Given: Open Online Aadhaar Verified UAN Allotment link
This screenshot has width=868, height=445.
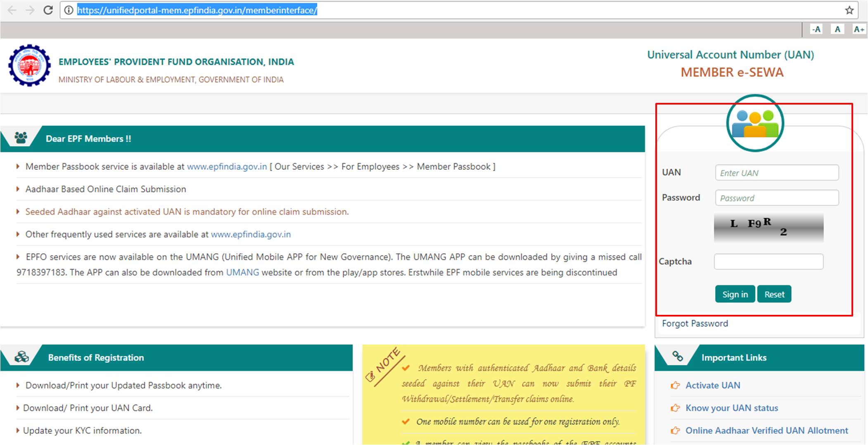Looking at the screenshot, I should tap(767, 431).
